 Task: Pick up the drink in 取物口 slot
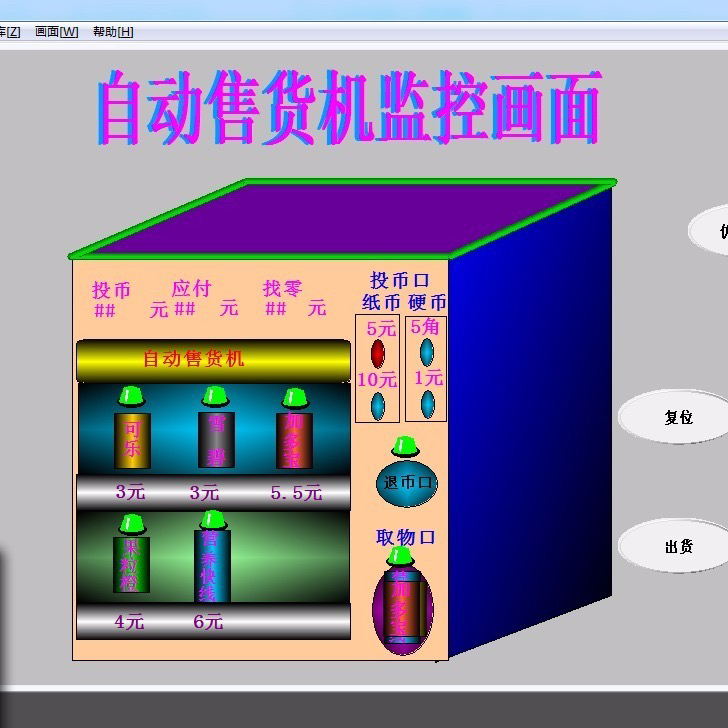(403, 608)
